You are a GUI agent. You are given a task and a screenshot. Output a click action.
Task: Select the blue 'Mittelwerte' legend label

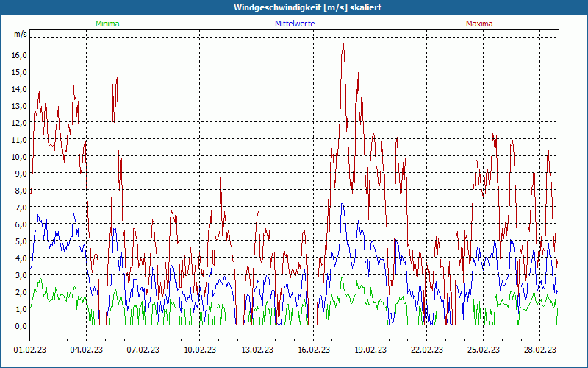coord(295,24)
